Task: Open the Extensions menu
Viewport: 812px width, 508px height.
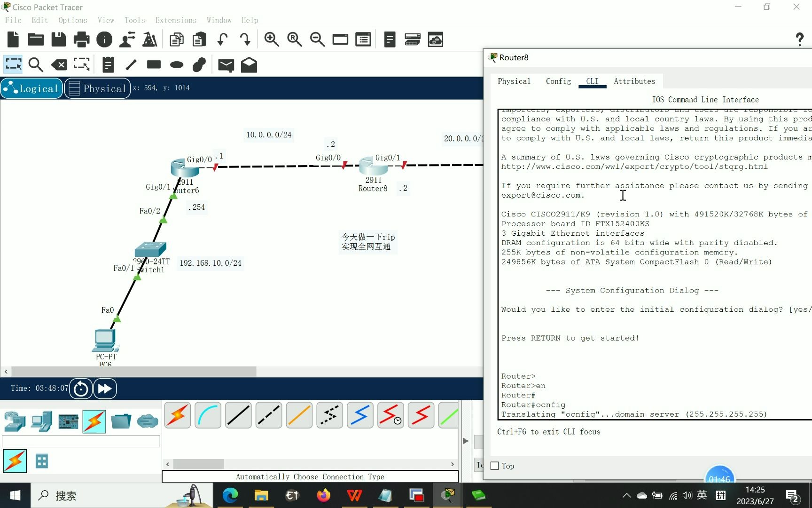Action: [176, 20]
